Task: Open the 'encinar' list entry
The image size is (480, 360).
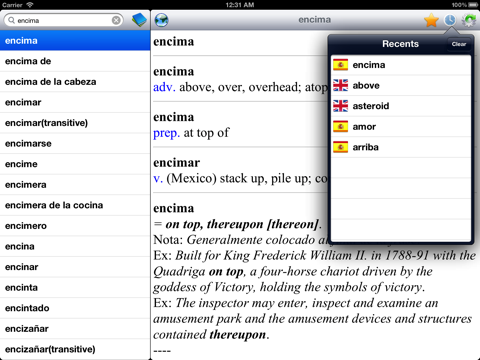Action: 75,267
